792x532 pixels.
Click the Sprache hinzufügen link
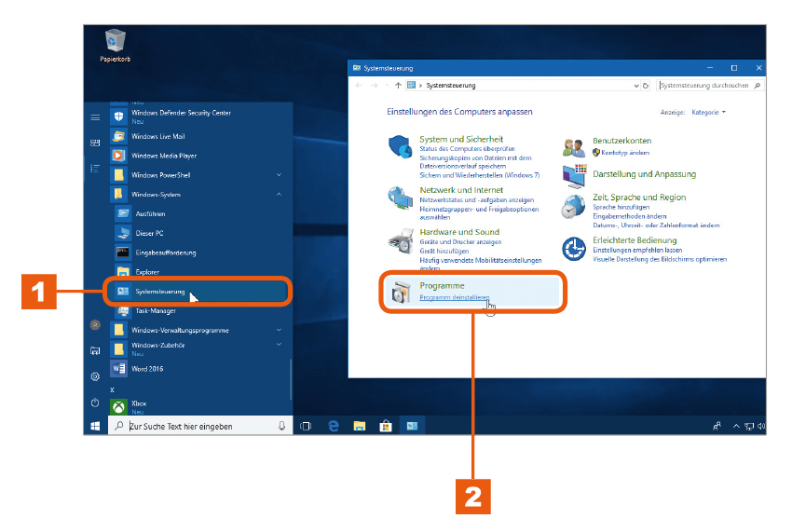coord(621,207)
